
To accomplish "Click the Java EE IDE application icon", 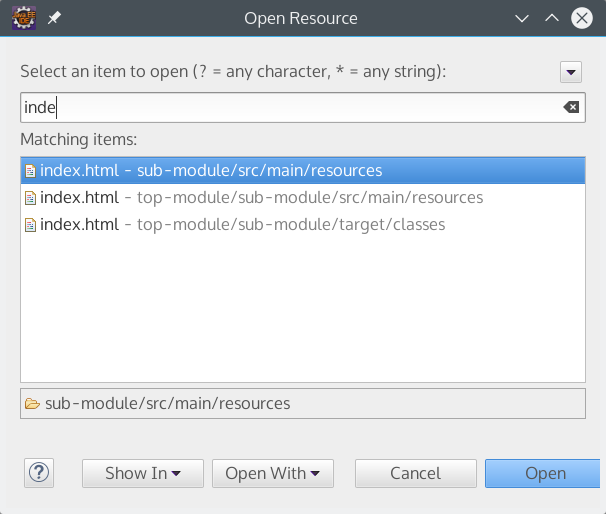I will 24,18.
